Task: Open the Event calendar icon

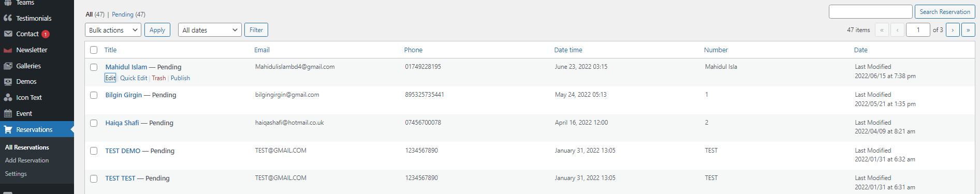Action: pyautogui.click(x=8, y=114)
